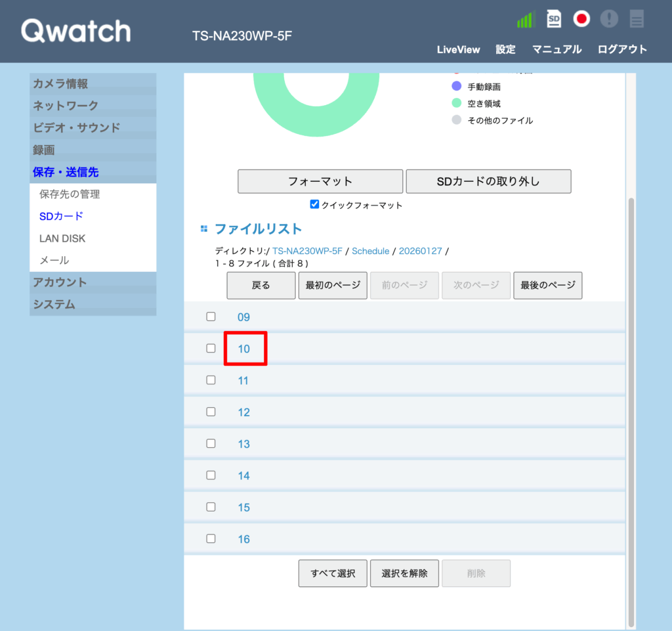Click the Schedule breadcrumb link
The height and width of the screenshot is (631, 672).
(370, 251)
